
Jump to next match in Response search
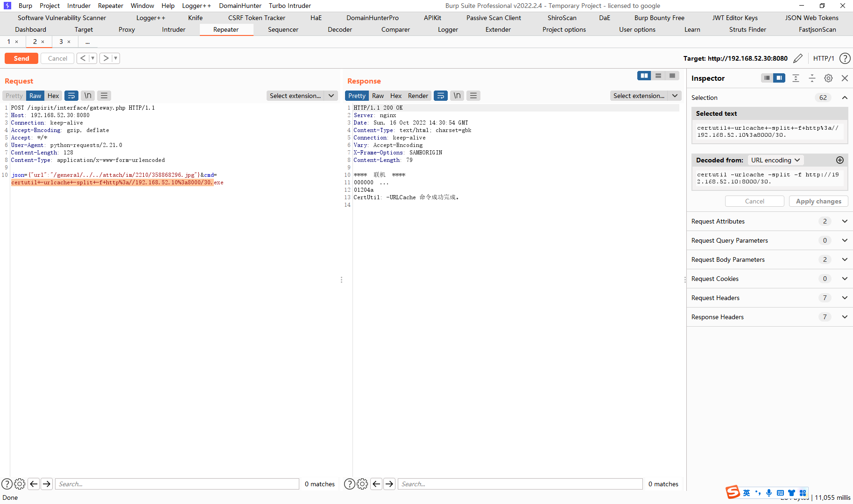(x=389, y=484)
